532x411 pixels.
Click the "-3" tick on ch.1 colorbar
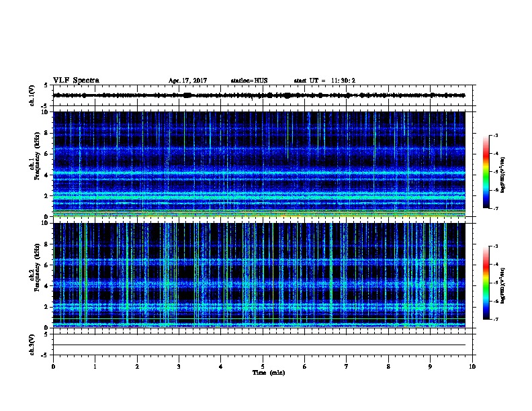pyautogui.click(x=495, y=136)
